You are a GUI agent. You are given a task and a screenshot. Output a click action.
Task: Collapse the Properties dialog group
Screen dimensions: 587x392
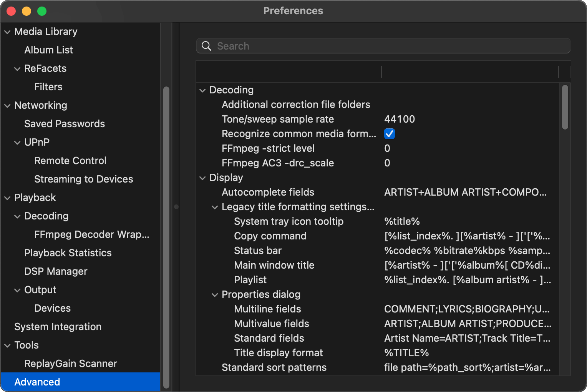(215, 295)
